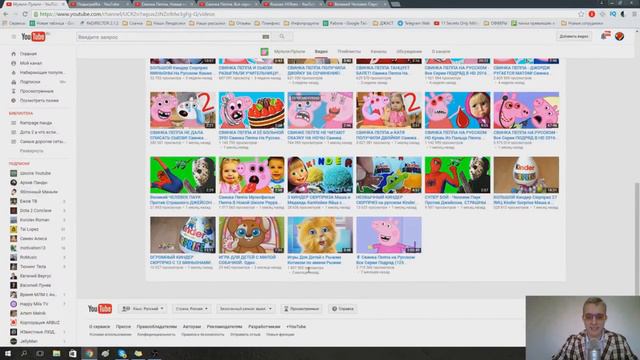640x360 pixels.
Task: Open the Kinder Surprise egg thumbnail on wood
Action: click(x=526, y=175)
